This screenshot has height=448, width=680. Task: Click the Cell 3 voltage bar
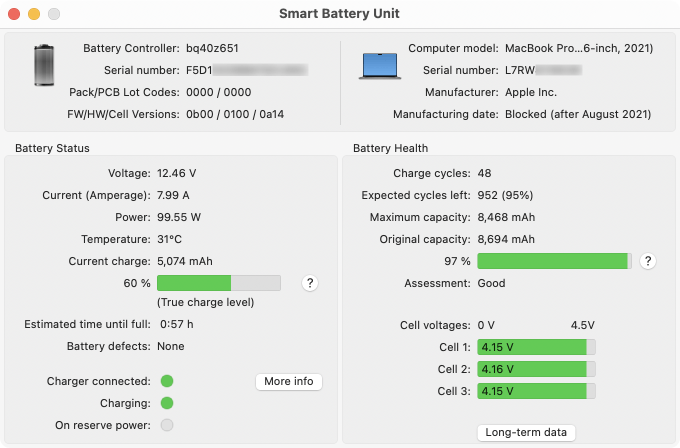pyautogui.click(x=536, y=391)
